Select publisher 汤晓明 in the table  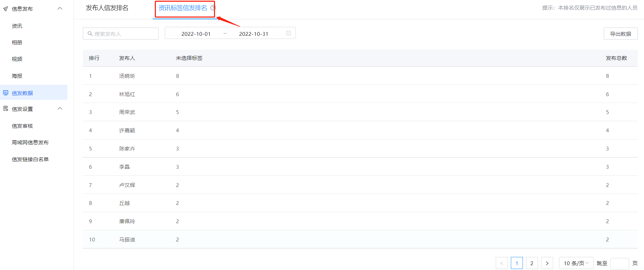coord(127,76)
